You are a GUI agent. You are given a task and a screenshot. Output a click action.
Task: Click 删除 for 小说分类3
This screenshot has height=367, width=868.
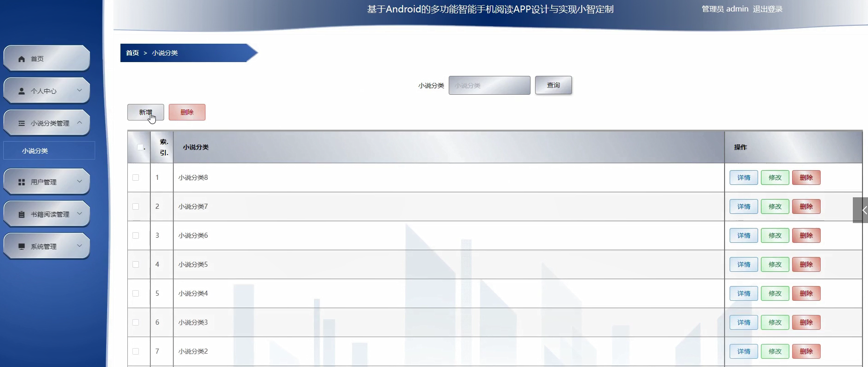coord(806,322)
